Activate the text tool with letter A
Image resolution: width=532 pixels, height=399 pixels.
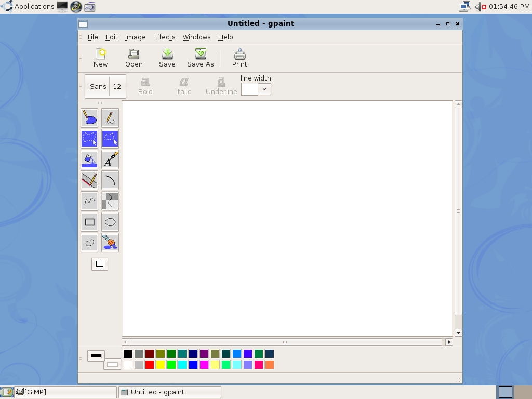pyautogui.click(x=110, y=159)
